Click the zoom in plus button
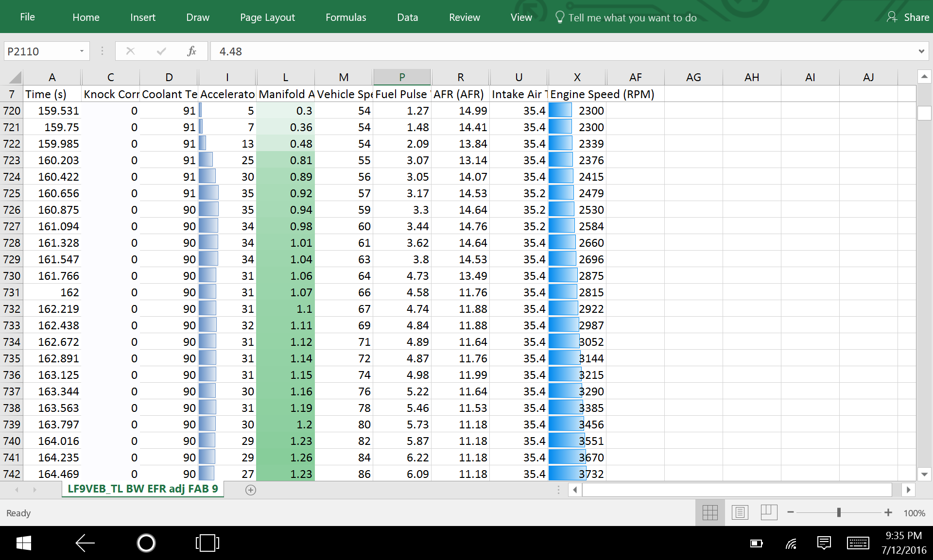The width and height of the screenshot is (933, 560). tap(888, 512)
